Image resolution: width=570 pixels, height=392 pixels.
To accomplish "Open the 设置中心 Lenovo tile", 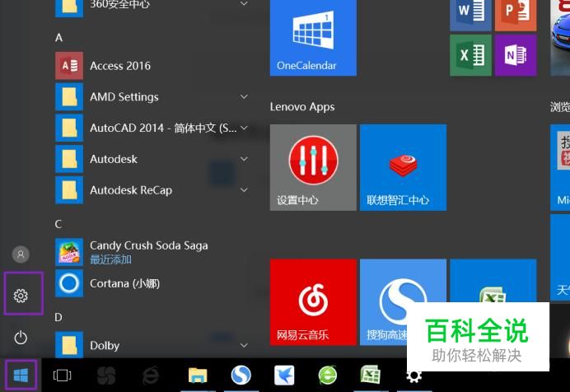I will (313, 167).
